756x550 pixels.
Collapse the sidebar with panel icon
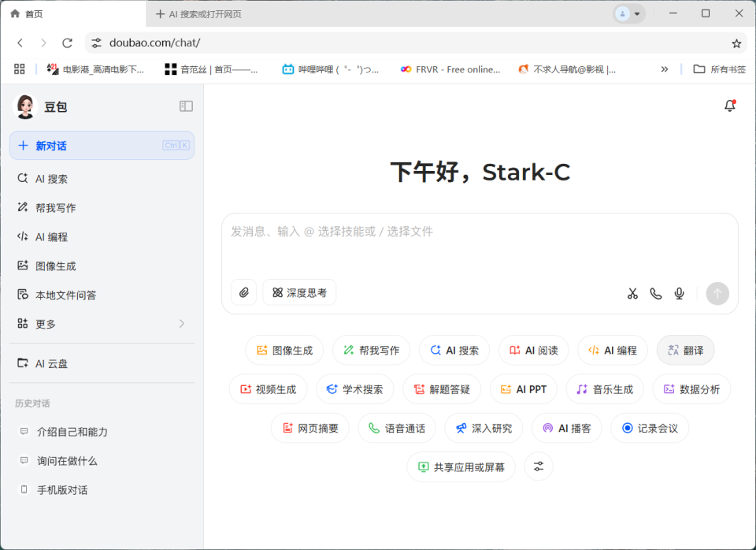[186, 106]
